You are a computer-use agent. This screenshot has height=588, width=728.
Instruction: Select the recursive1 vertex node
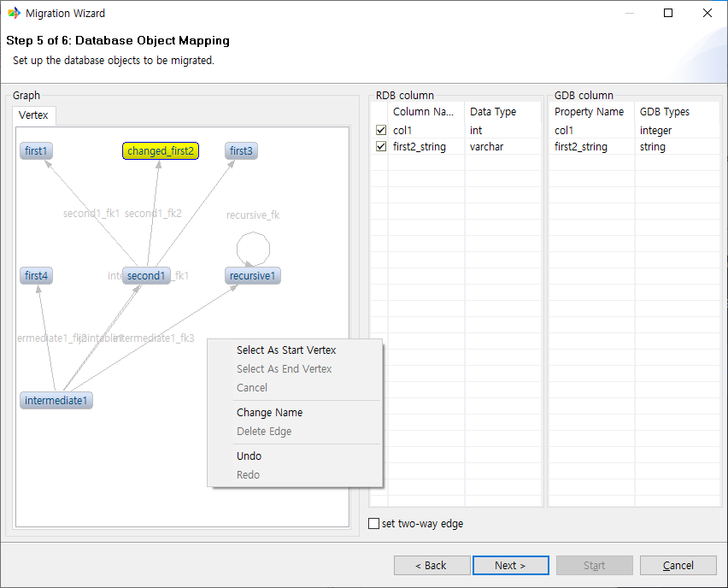tap(253, 276)
